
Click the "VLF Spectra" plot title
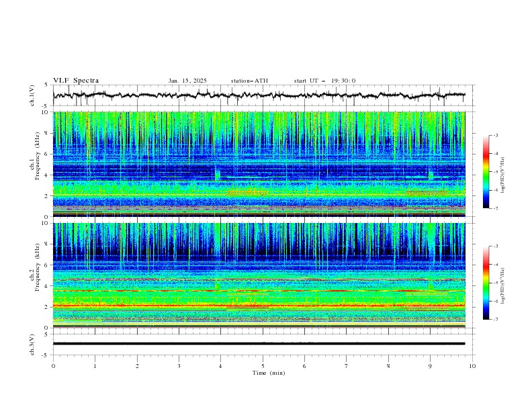(x=76, y=81)
